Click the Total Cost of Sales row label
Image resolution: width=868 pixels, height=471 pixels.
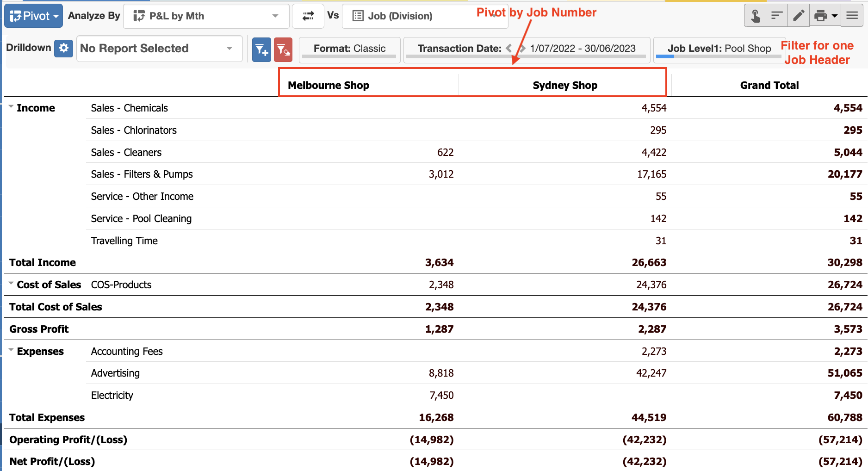click(56, 307)
